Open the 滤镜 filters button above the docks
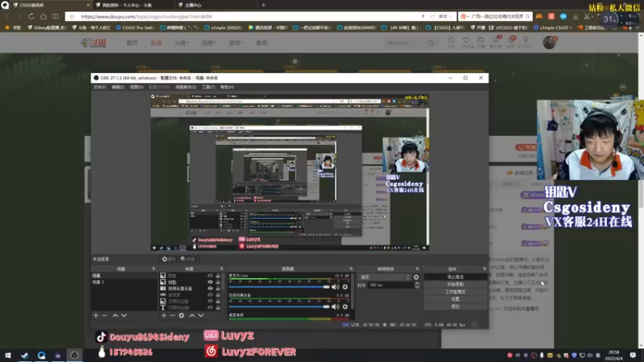The height and width of the screenshot is (362, 644). coord(188,259)
